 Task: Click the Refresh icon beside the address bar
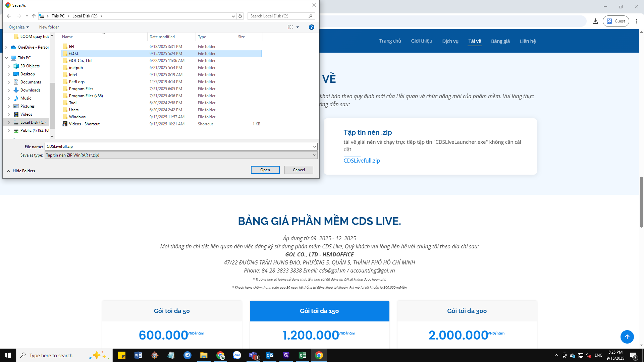coord(240,16)
